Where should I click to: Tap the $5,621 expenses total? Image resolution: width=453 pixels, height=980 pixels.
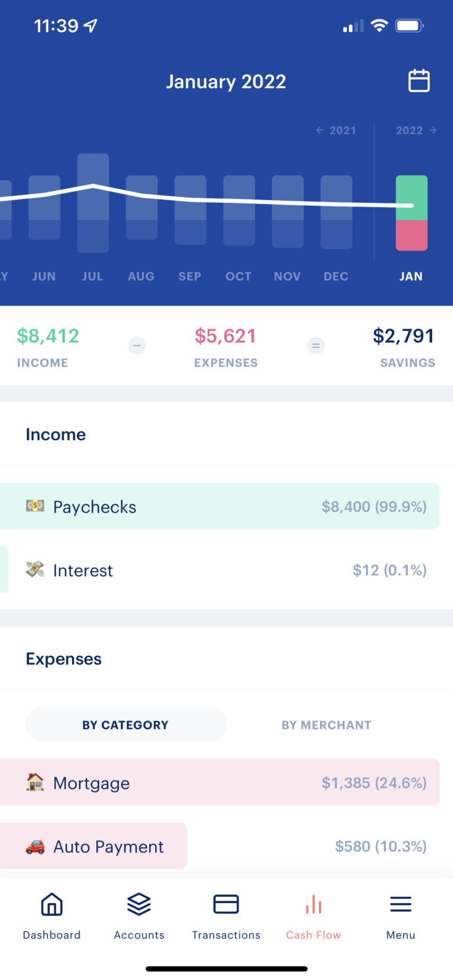pos(226,336)
